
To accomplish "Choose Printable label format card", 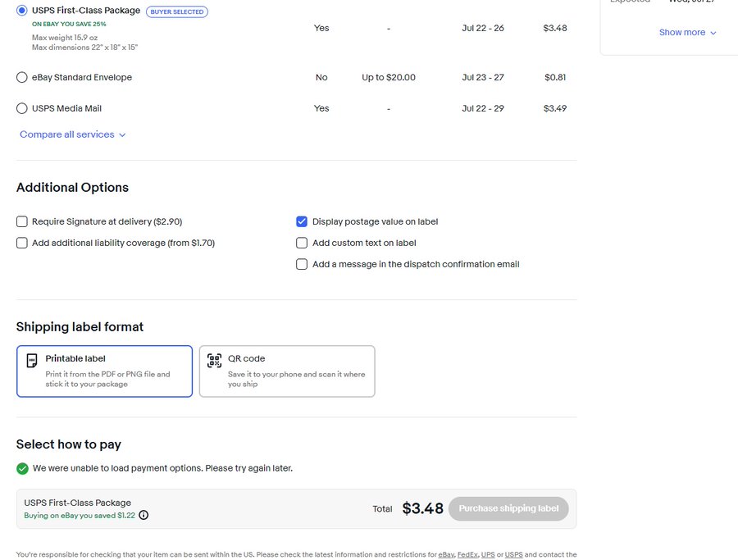I will tap(104, 371).
